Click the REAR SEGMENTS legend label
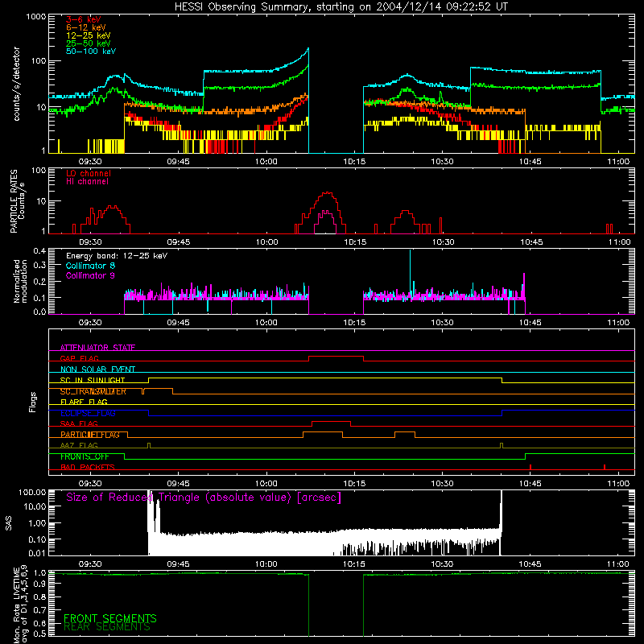The image size is (644, 644). (x=107, y=627)
